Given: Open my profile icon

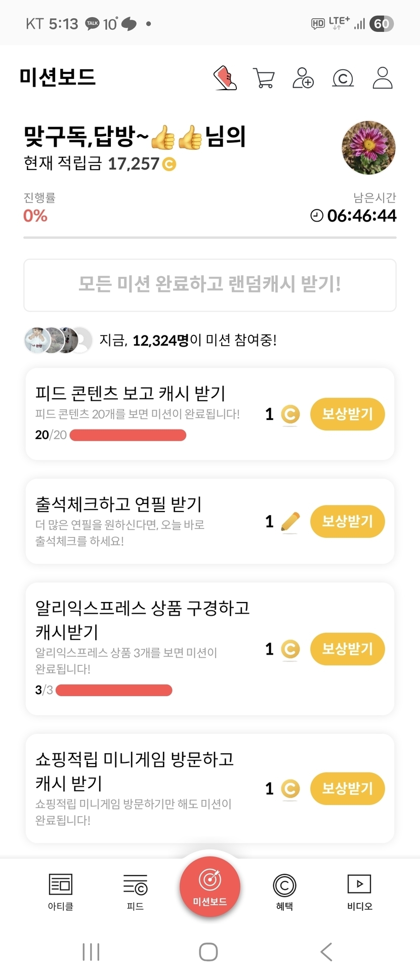Looking at the screenshot, I should 382,78.
